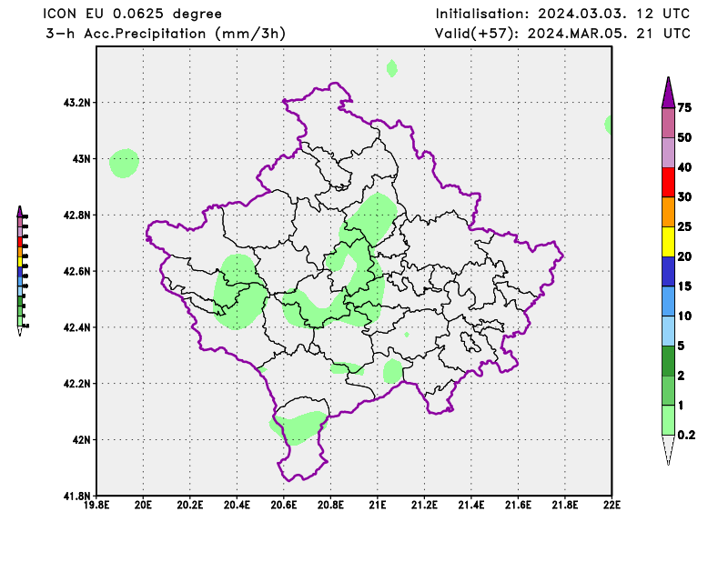Click the longitude label "20E"
The height and width of the screenshot is (562, 728).
pos(144,505)
